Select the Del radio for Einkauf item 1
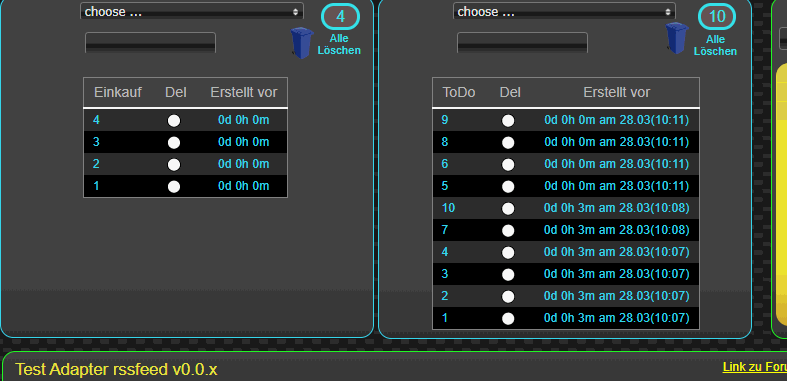This screenshot has width=787, height=381. (174, 187)
